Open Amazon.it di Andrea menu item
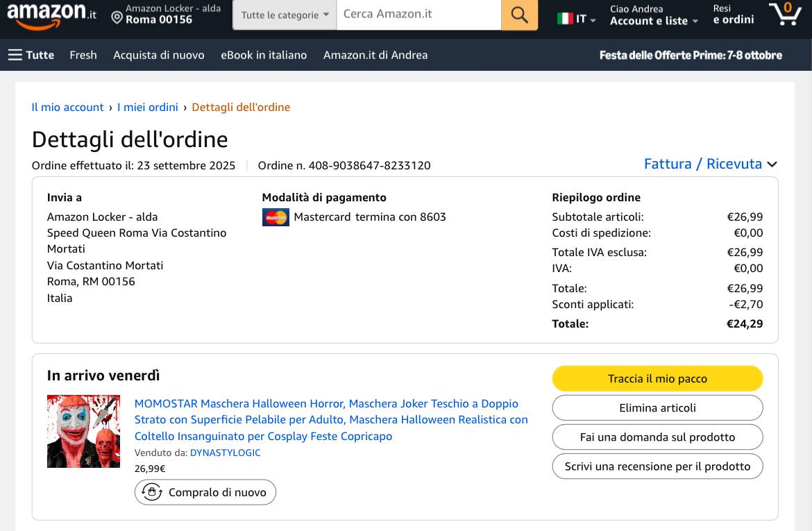812x531 pixels. pyautogui.click(x=375, y=55)
